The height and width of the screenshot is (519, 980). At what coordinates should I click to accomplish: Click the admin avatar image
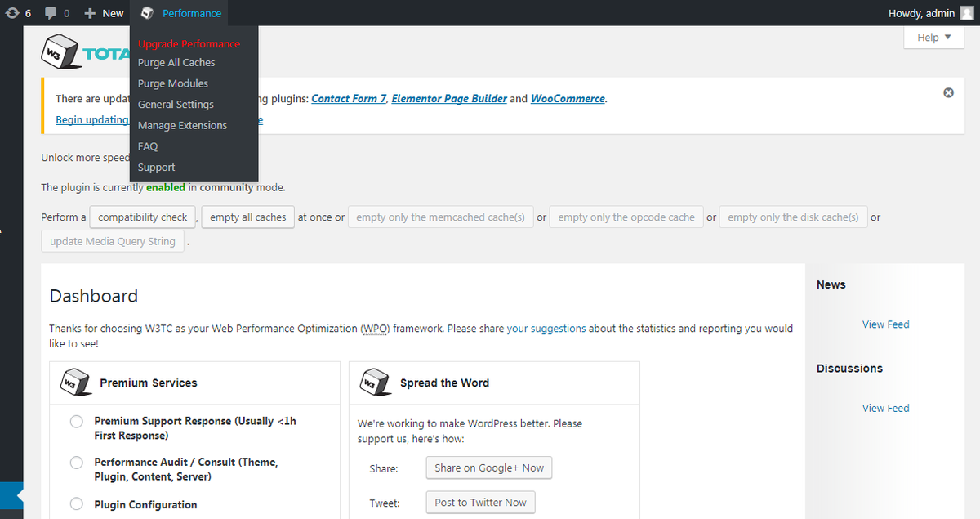[967, 13]
